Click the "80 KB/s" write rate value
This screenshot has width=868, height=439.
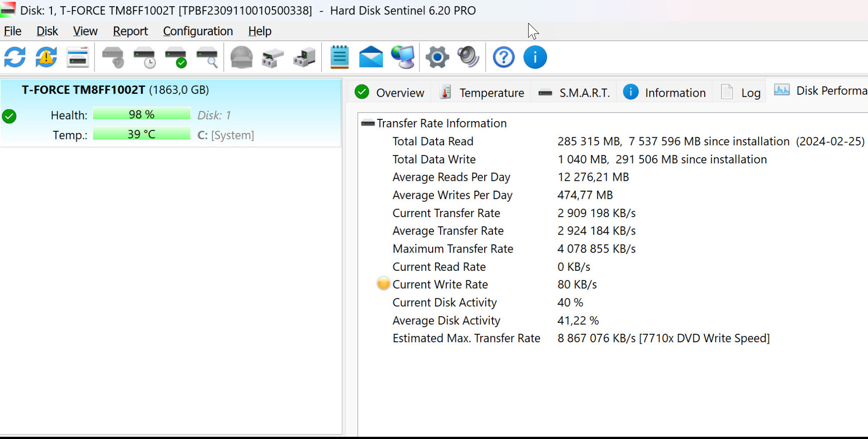[577, 284]
